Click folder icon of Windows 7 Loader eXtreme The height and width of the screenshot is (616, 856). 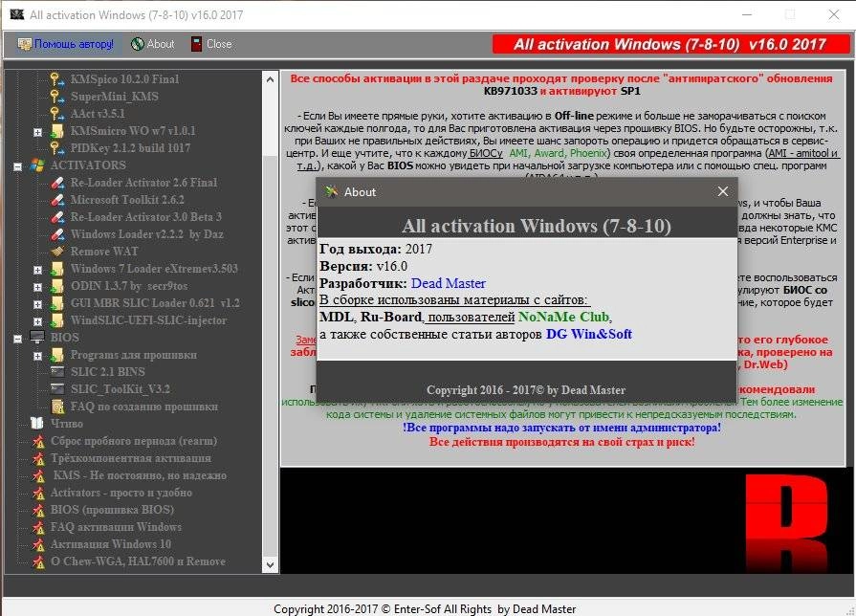point(56,269)
